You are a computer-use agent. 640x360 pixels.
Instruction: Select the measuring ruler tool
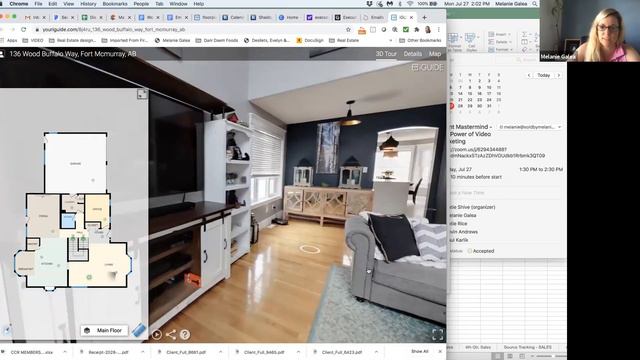[139, 330]
